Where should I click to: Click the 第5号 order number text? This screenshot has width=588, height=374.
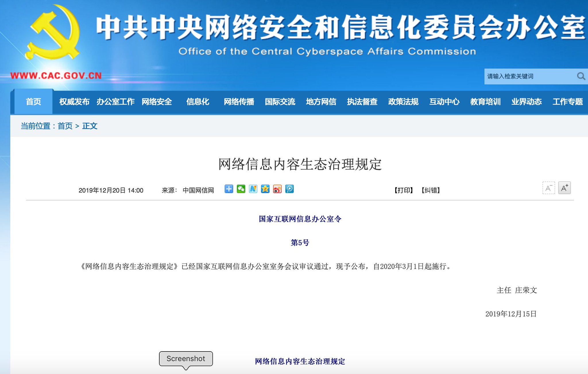point(300,243)
